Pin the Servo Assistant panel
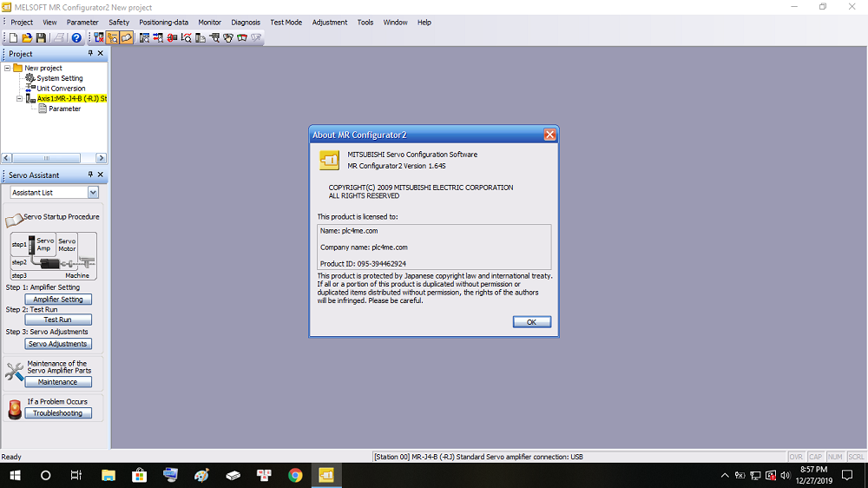 (90, 175)
